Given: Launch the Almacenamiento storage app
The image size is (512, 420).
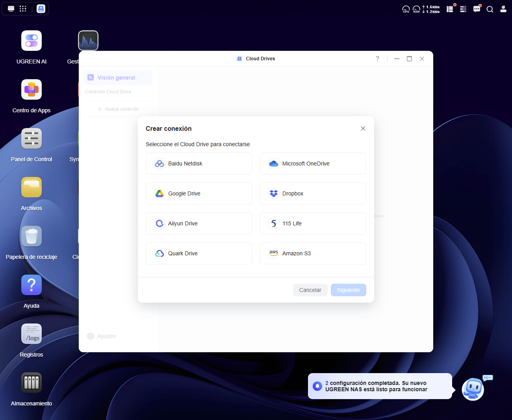Looking at the screenshot, I should click(x=32, y=383).
